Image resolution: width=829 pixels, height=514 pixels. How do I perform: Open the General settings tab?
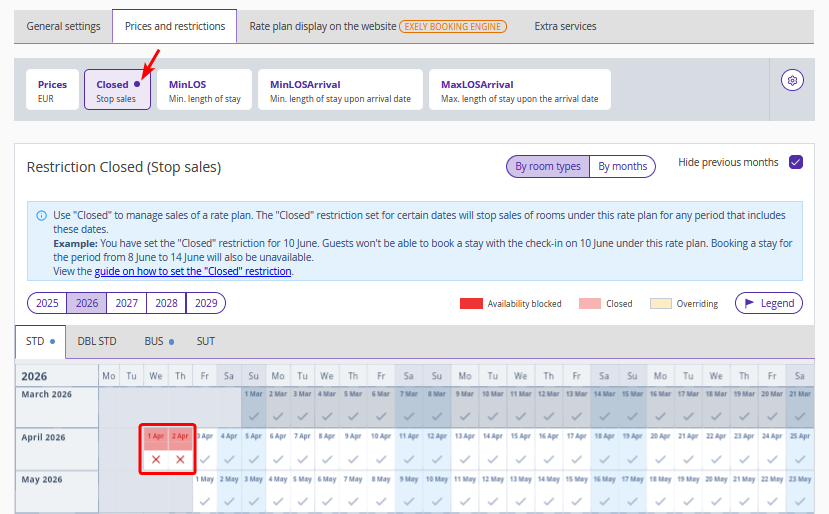[63, 26]
